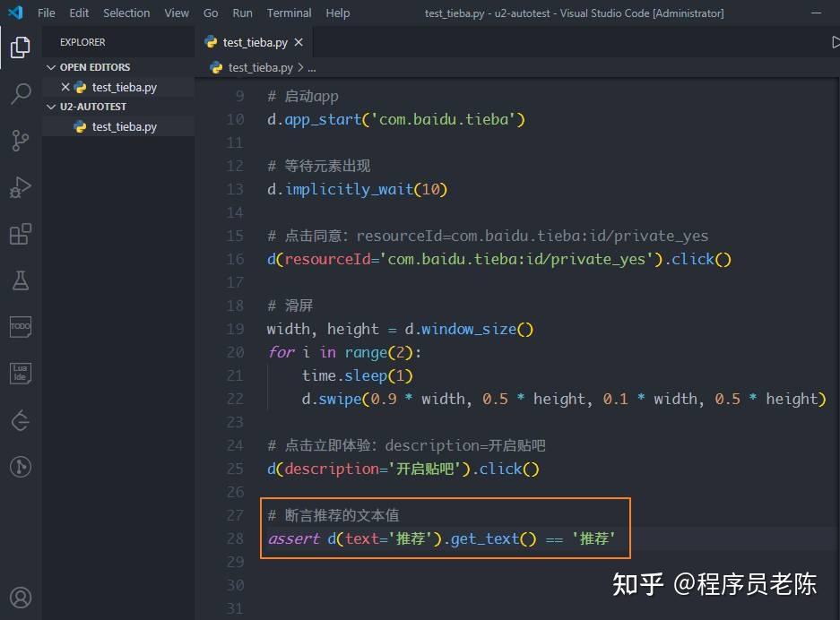Viewport: 840px width, 620px height.
Task: Open the Search view
Action: point(20,93)
